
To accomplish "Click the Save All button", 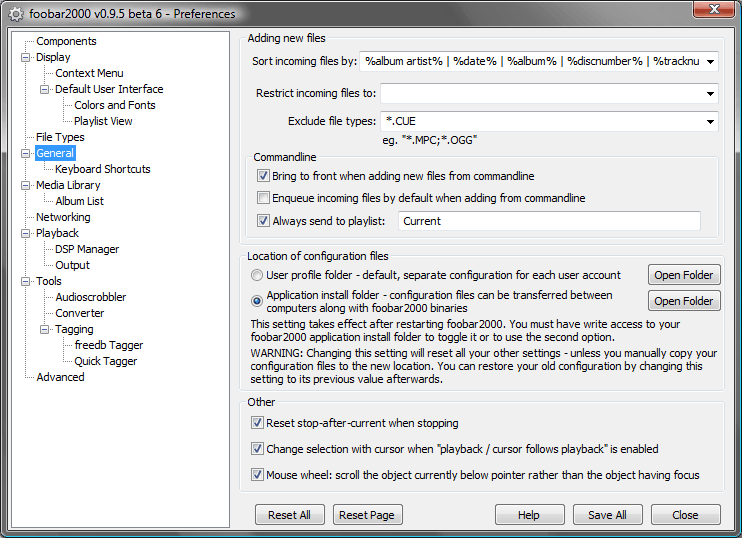I will click(607, 515).
